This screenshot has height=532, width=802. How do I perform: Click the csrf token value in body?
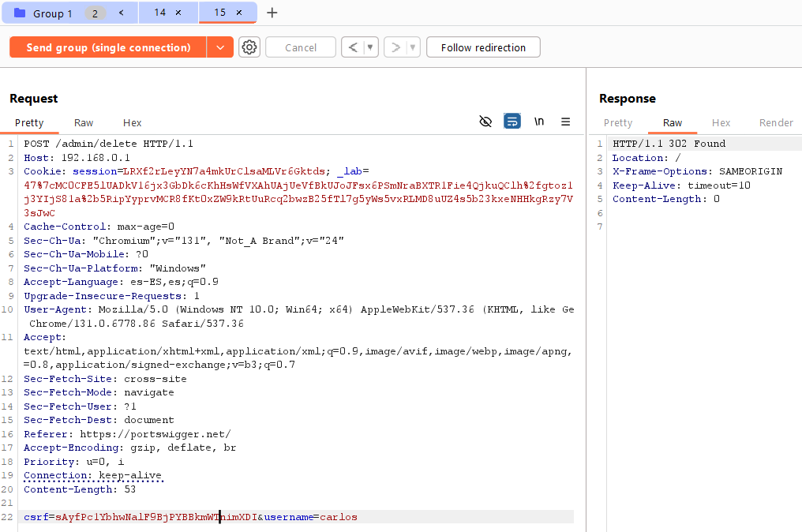coord(156,517)
